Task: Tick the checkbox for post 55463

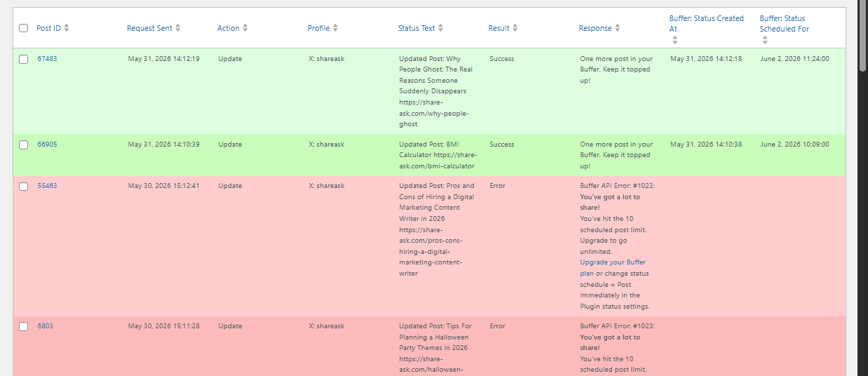Action: (x=23, y=187)
